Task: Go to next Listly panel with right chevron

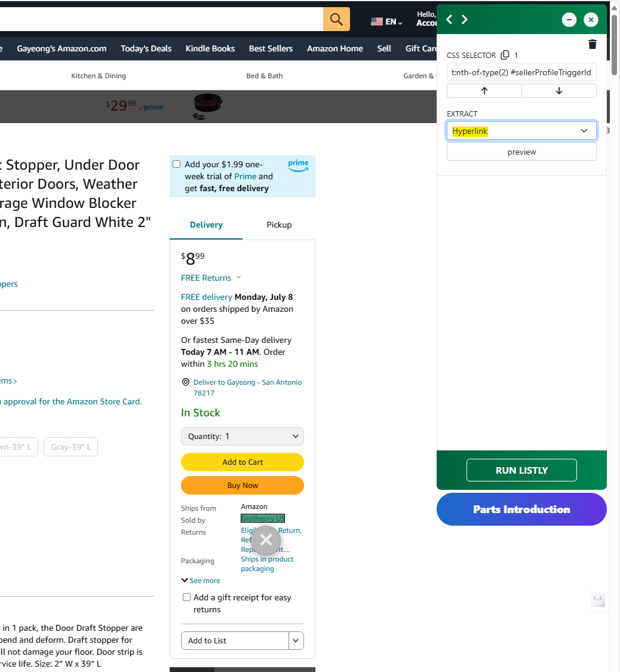Action: click(x=465, y=20)
